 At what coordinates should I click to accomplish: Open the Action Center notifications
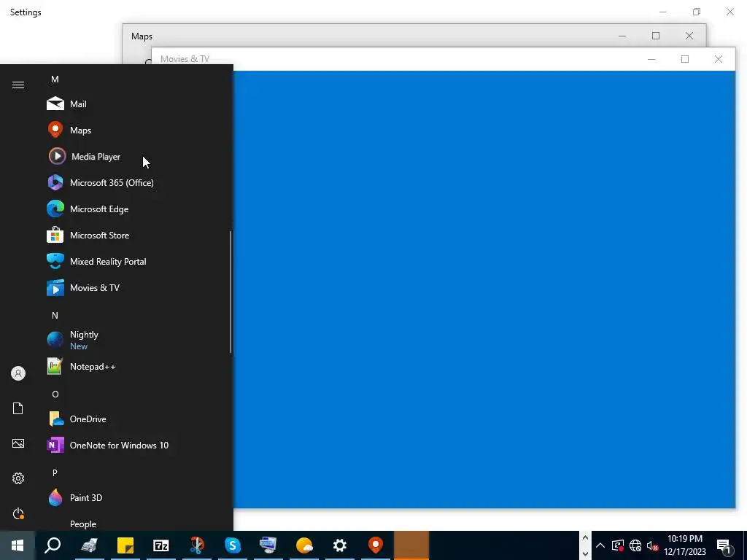[723, 545]
